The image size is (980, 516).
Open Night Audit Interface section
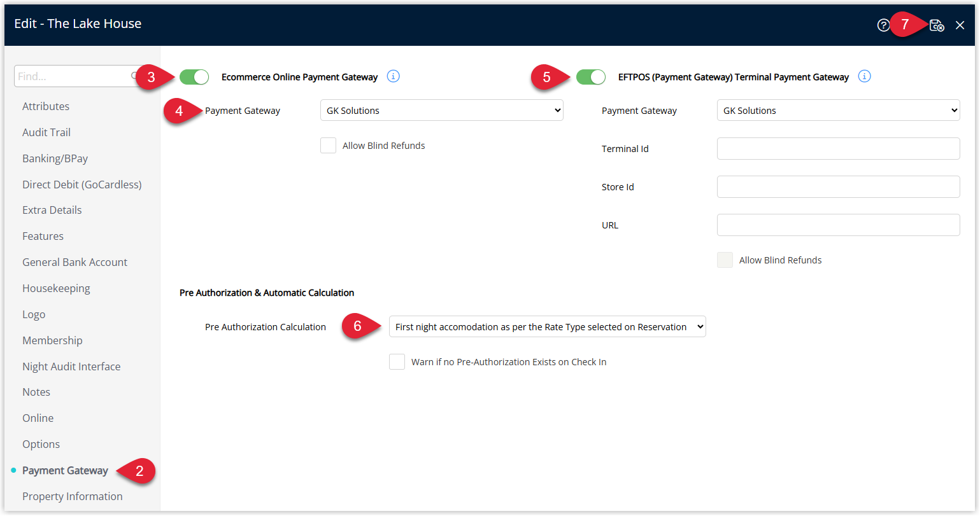[x=71, y=366]
